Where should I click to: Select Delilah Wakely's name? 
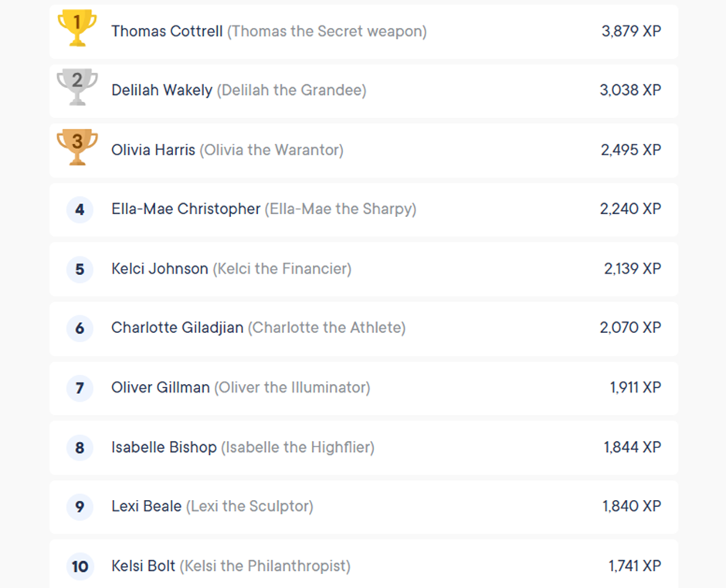pyautogui.click(x=161, y=90)
